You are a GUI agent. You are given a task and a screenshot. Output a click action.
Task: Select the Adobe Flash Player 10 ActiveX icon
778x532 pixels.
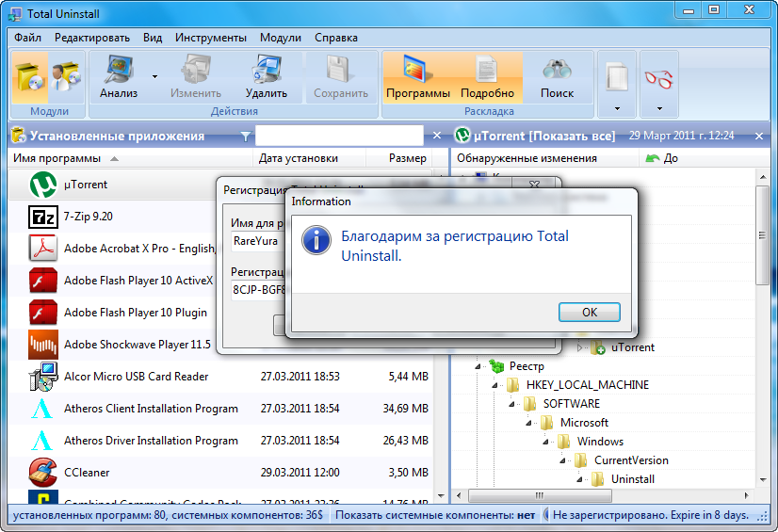click(x=43, y=281)
